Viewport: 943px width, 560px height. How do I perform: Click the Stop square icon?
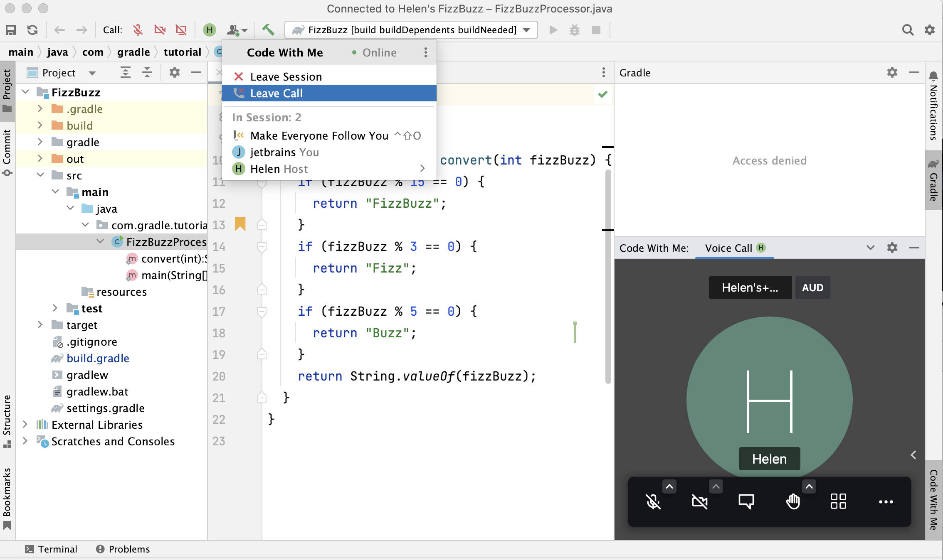[596, 30]
